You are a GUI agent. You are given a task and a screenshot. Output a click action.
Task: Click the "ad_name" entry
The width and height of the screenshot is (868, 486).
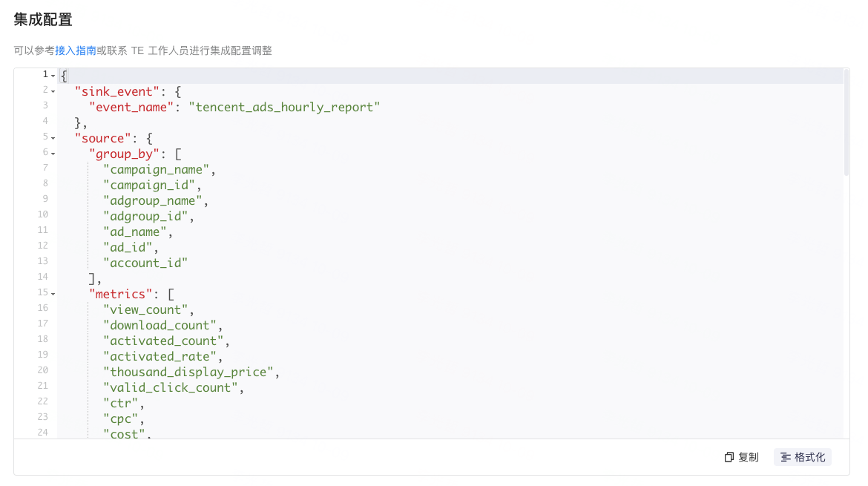pyautogui.click(x=134, y=231)
